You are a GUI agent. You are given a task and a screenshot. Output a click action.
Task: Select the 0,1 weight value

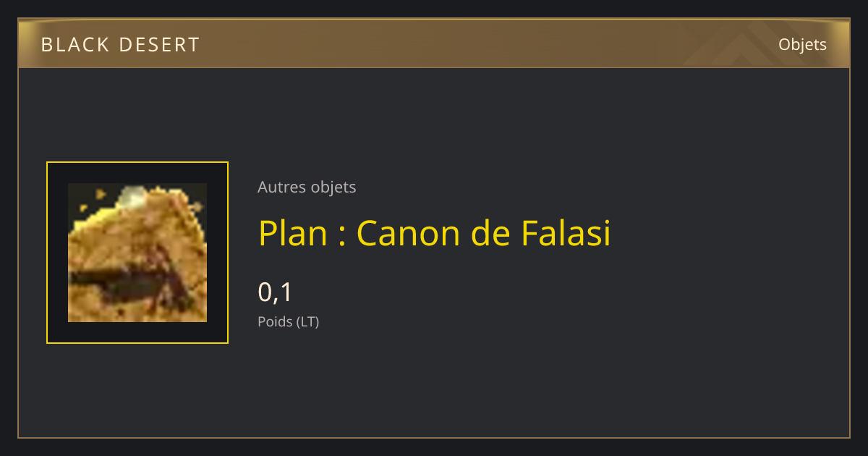[x=275, y=292]
